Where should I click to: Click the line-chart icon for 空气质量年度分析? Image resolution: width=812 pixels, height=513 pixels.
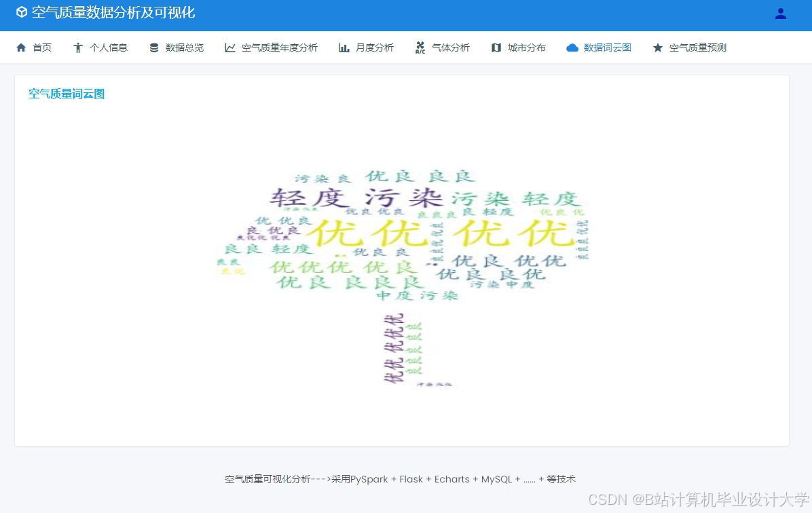pyautogui.click(x=229, y=47)
